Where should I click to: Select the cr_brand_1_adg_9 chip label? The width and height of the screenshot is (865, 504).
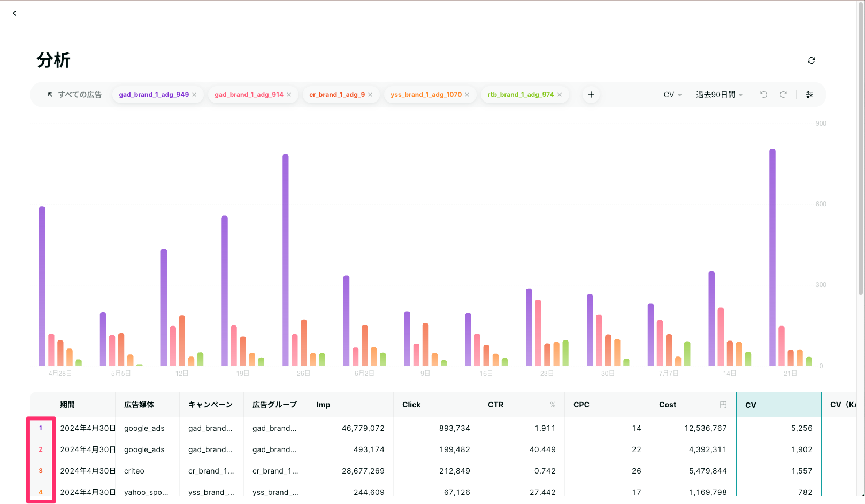(x=337, y=95)
